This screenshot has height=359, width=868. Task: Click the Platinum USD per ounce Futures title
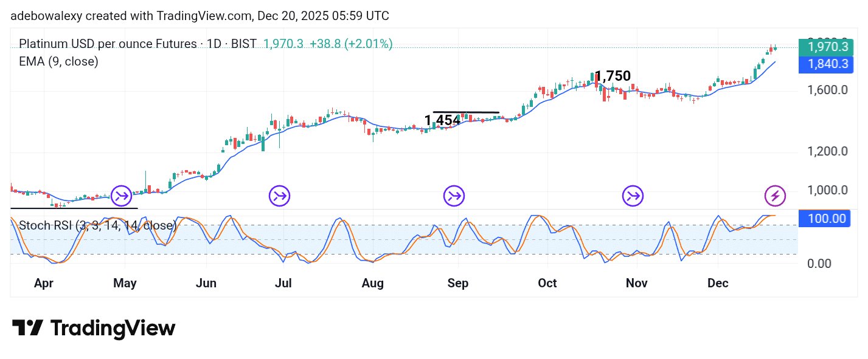(109, 44)
